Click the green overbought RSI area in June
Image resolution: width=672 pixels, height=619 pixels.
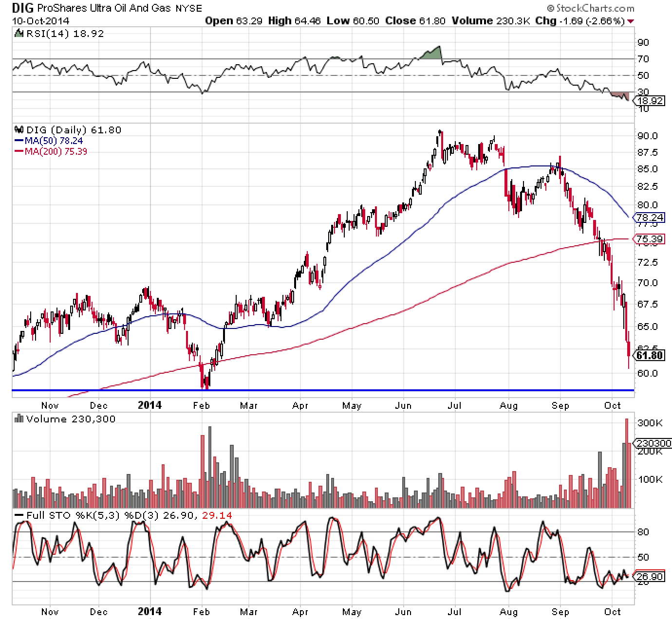(431, 54)
